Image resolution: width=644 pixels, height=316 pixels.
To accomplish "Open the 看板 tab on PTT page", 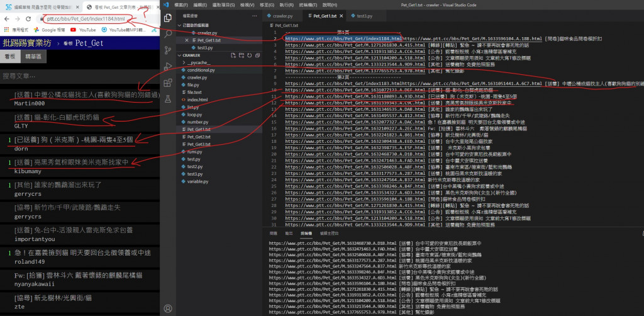I will point(10,57).
